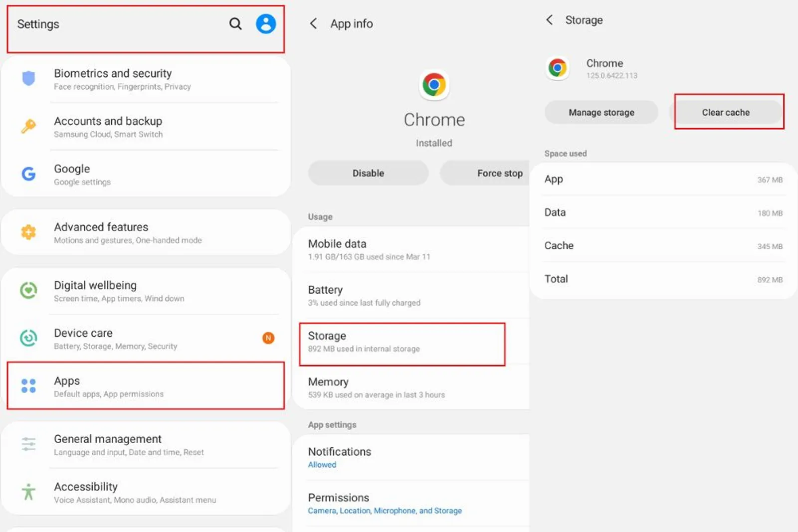Tap the orange N badge on Device care

(x=268, y=338)
